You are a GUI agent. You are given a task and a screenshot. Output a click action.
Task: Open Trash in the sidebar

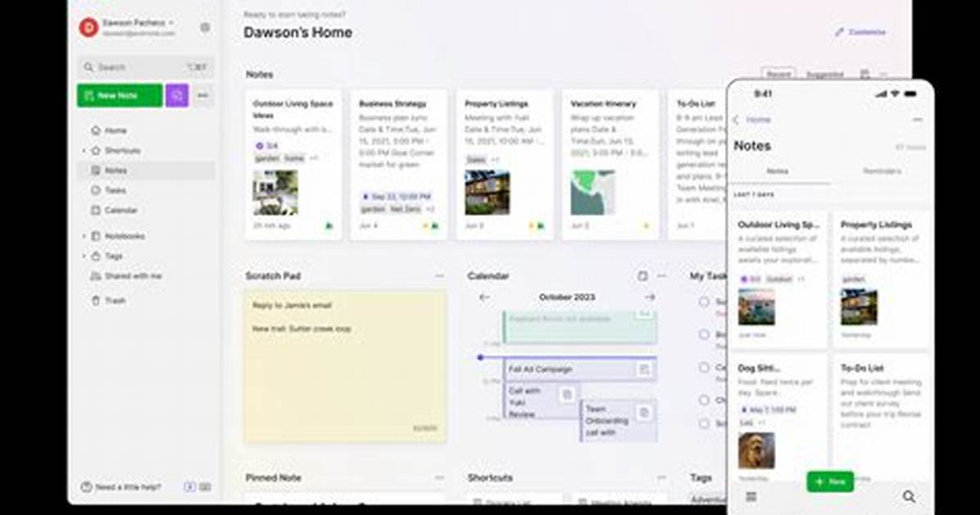tap(115, 300)
